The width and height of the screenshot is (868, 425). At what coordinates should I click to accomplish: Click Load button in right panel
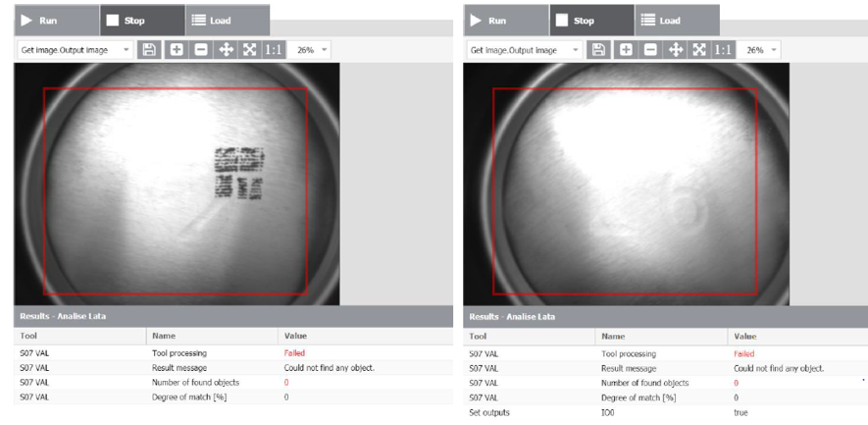tap(677, 21)
